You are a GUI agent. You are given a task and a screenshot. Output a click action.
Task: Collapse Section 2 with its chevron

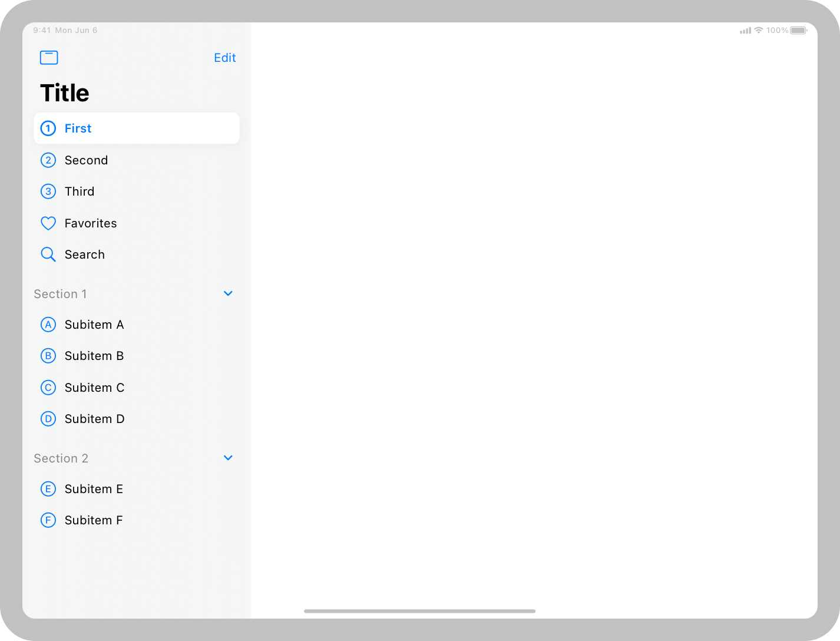228,457
